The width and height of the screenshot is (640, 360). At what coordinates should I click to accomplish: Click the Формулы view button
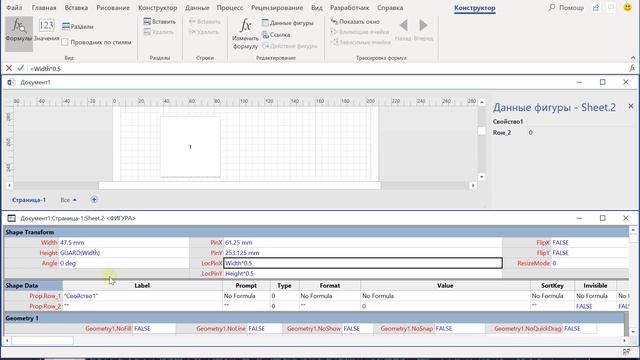click(x=19, y=34)
